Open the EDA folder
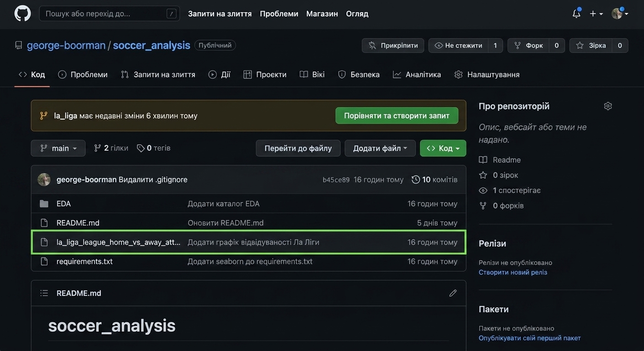Image resolution: width=644 pixels, height=351 pixels. (x=64, y=204)
